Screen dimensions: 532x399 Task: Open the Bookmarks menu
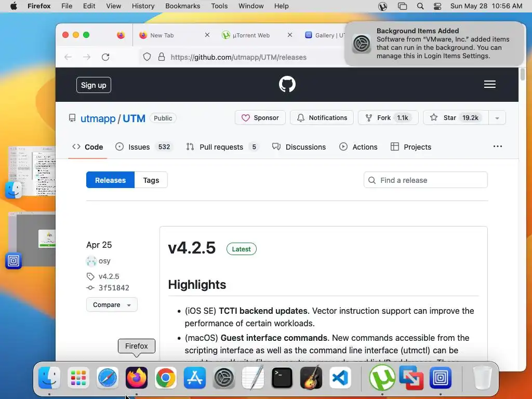[182, 6]
